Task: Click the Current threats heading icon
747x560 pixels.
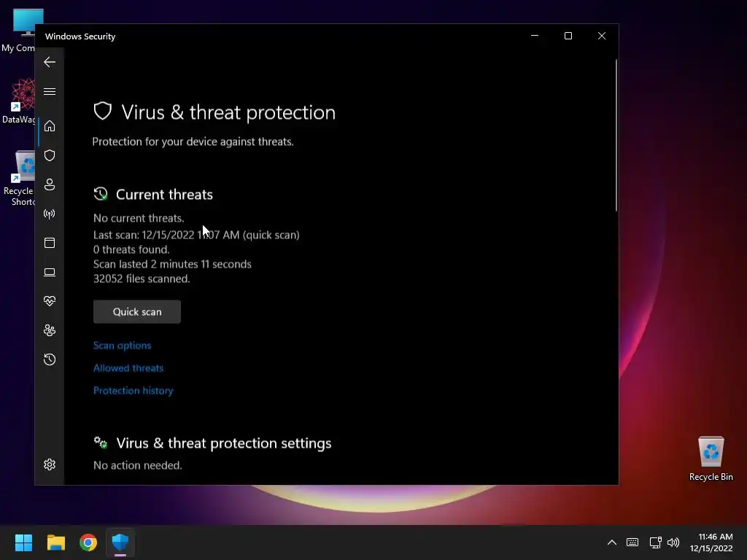Action: 101,194
